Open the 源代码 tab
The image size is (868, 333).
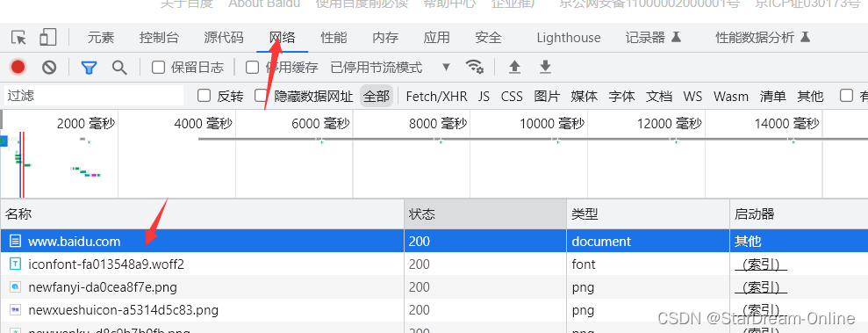[x=224, y=38]
